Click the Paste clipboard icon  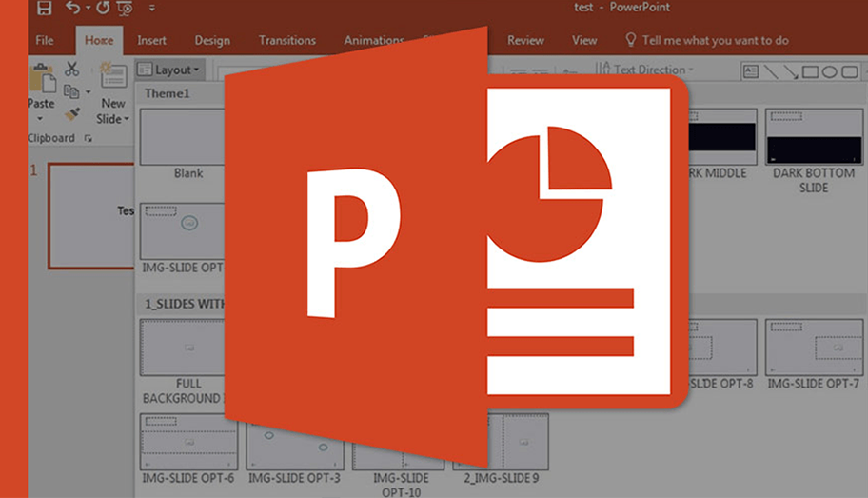tap(42, 79)
